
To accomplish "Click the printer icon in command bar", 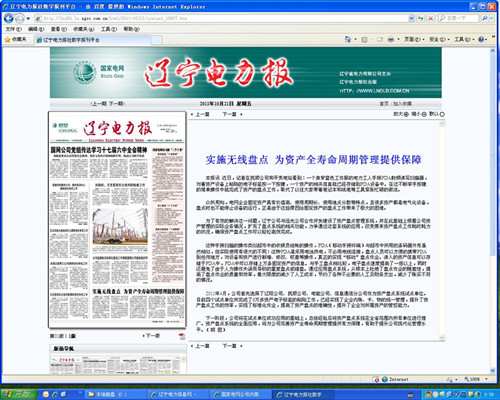I will click(x=391, y=39).
